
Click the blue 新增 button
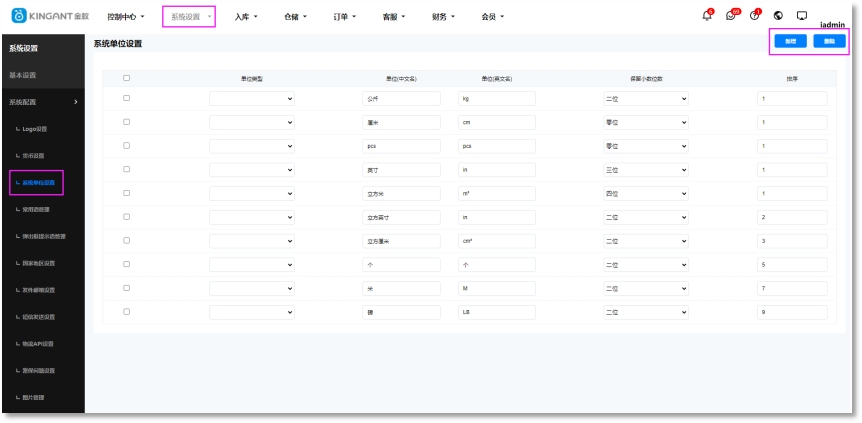click(x=789, y=41)
